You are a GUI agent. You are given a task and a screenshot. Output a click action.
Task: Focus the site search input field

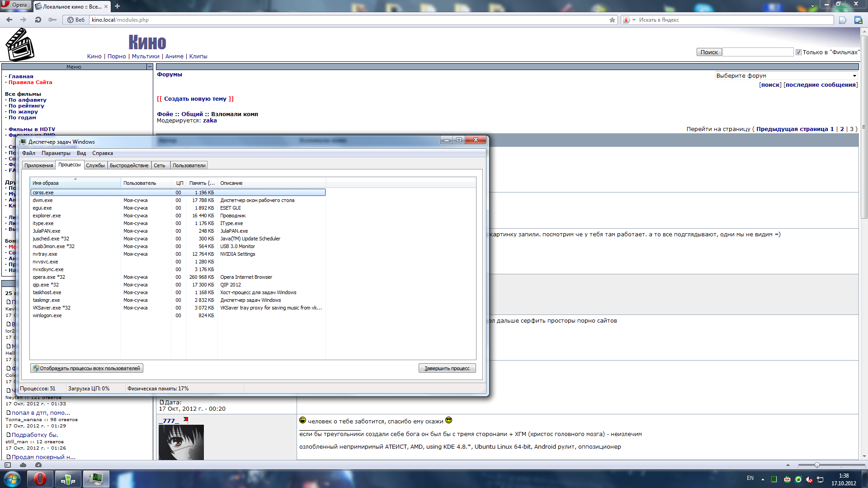coord(758,52)
